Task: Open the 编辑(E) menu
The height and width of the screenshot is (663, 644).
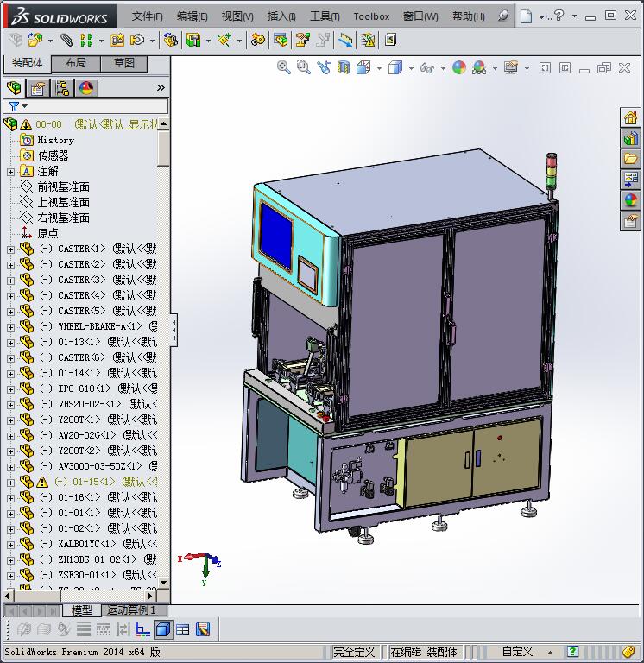Action: click(192, 16)
